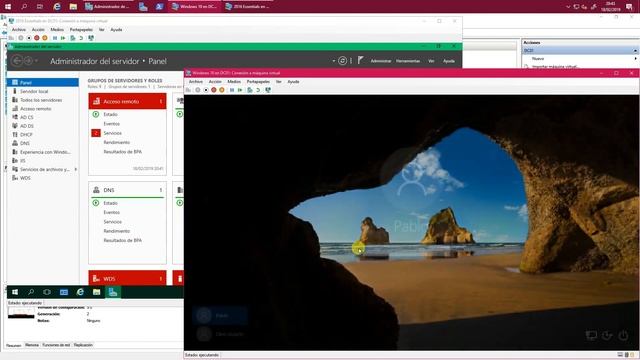Click Enhanced Session icon in Windows 10 VM toolbar
The width and height of the screenshot is (640, 360).
[x=268, y=90]
